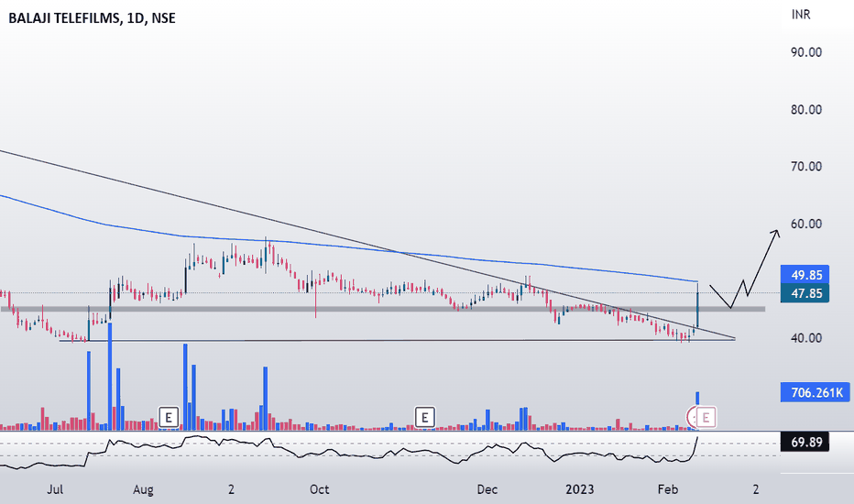Click the 90.00 price axis label
This screenshot has height=504, width=854.
(x=806, y=52)
